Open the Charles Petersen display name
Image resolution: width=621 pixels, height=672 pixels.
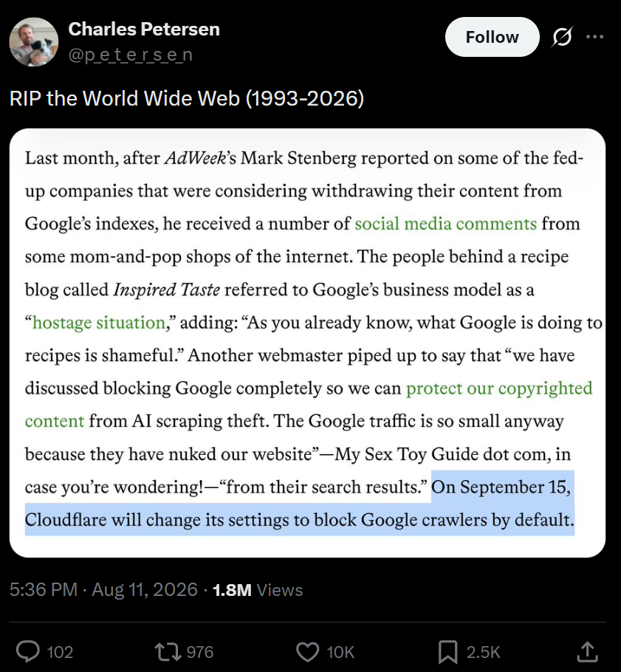click(143, 29)
